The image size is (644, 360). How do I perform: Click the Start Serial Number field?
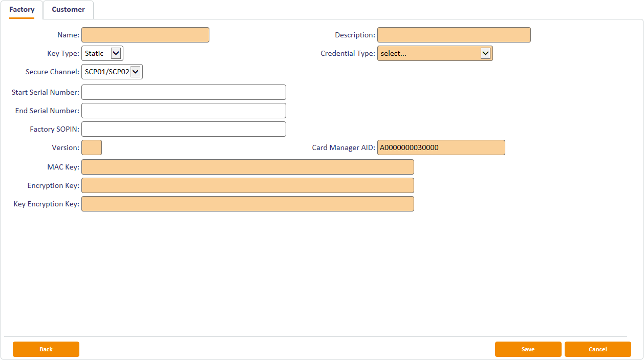183,92
